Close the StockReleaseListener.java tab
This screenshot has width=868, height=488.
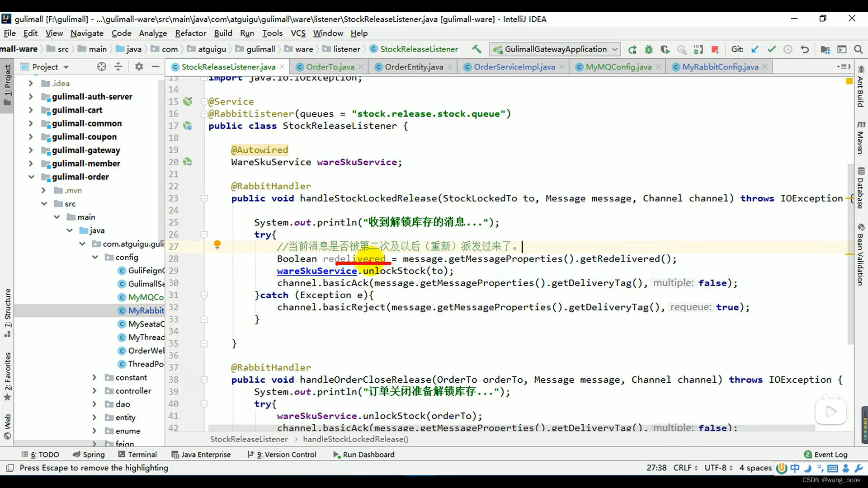[283, 66]
